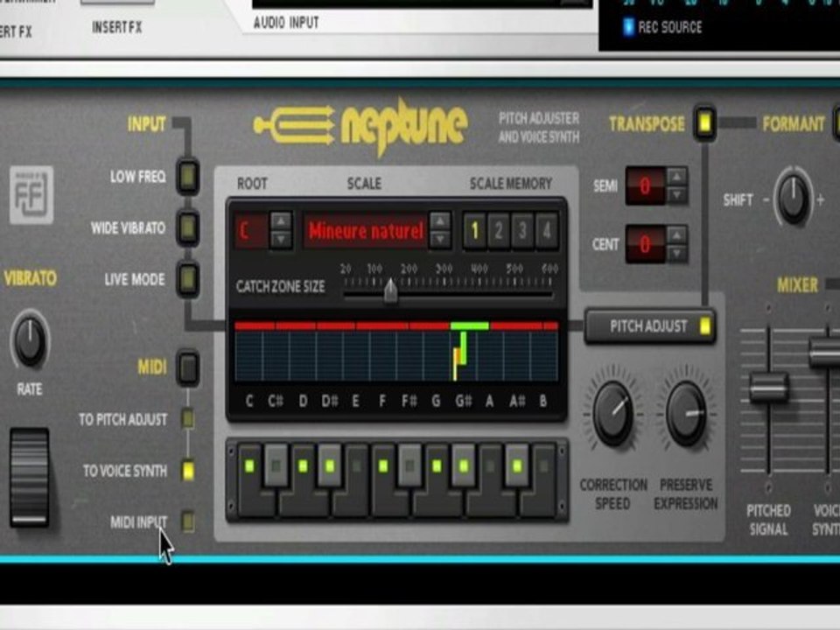This screenshot has height=630, width=840.
Task: Click the Insert FX label
Action: coord(116,27)
